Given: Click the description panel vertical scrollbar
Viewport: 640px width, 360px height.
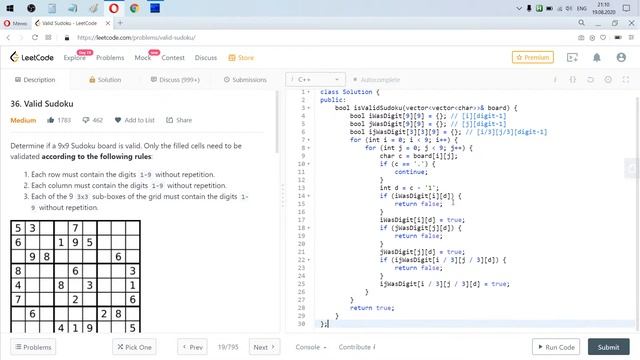Looking at the screenshot, I should pos(278,122).
